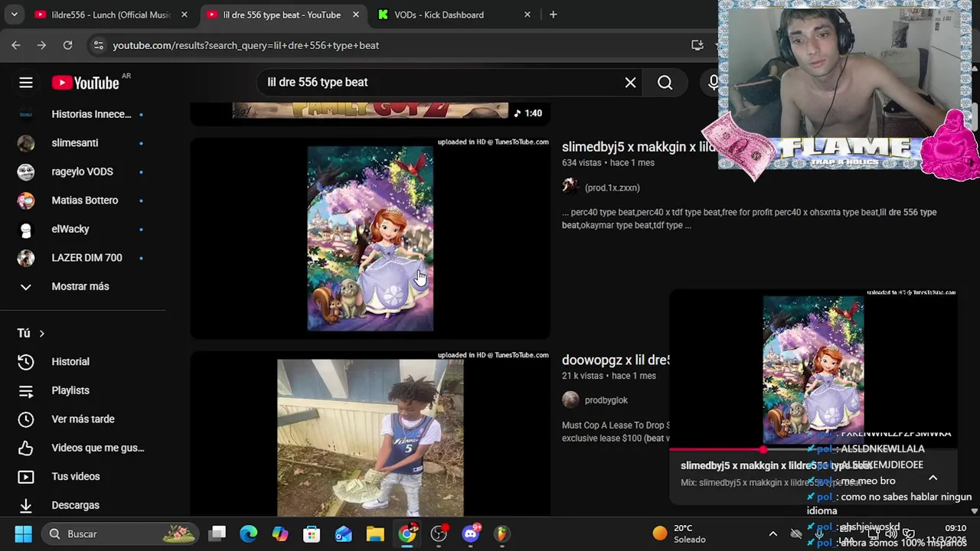Clear the search box with the X
The width and height of the screenshot is (980, 551).
click(630, 83)
